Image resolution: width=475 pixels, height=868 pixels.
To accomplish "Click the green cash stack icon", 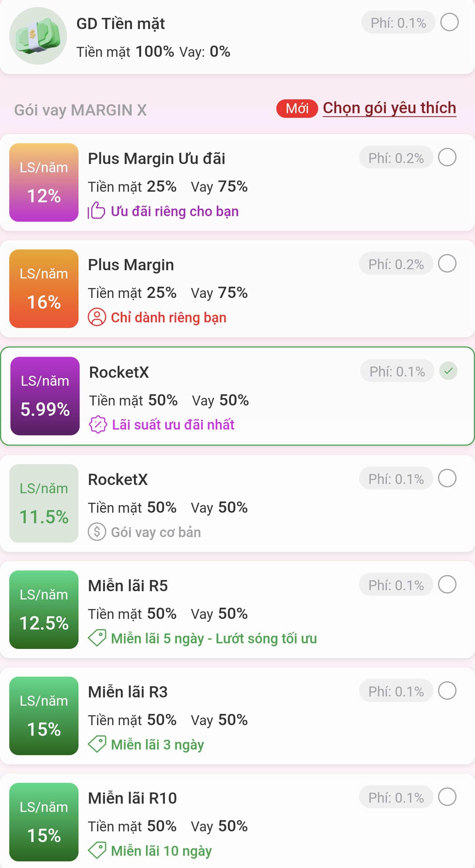I will (38, 36).
